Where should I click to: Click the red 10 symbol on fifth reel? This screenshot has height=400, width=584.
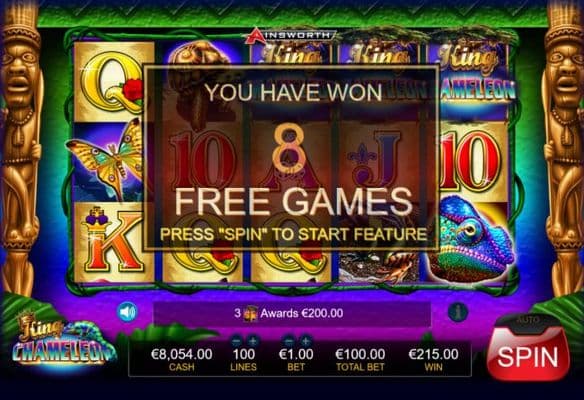pos(472,160)
